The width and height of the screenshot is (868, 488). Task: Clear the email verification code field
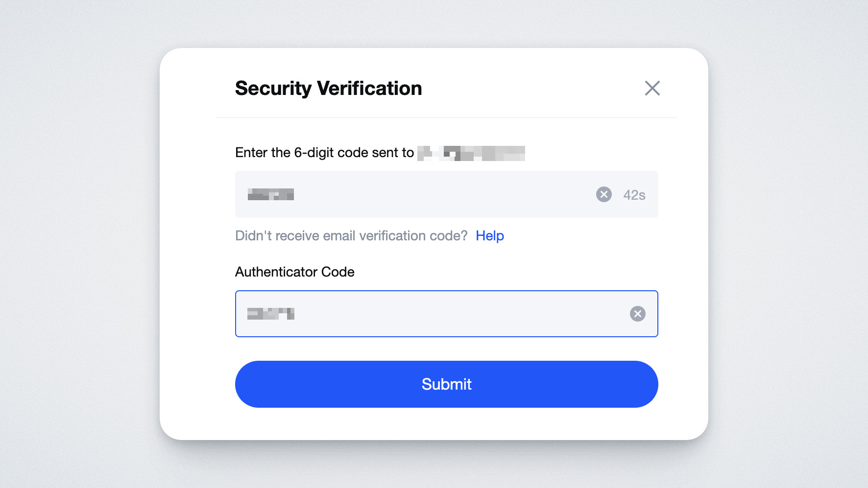click(603, 194)
